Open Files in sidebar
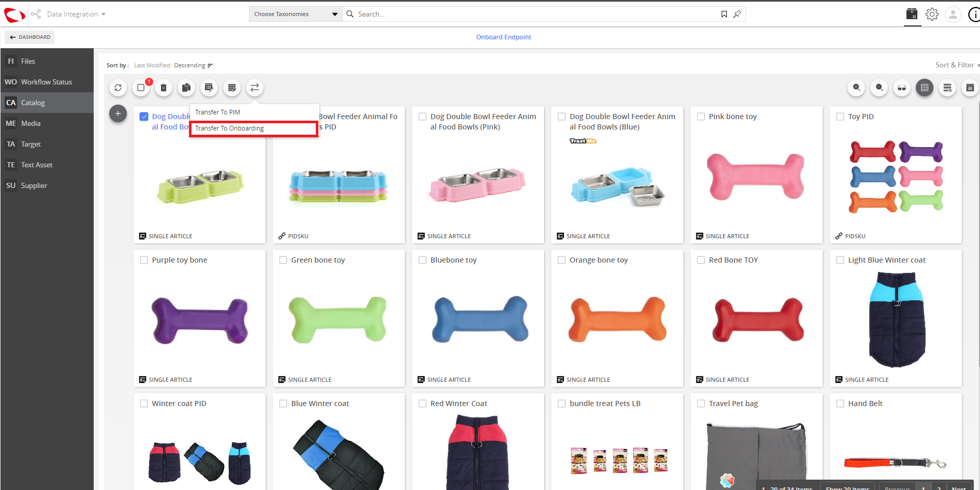 [x=47, y=61]
